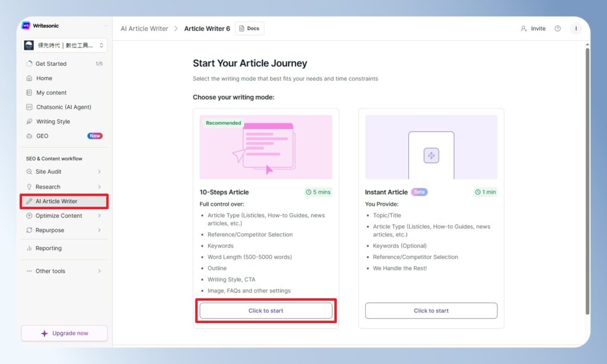Click the Research lightbulb icon
607x364 pixels.
[29, 187]
